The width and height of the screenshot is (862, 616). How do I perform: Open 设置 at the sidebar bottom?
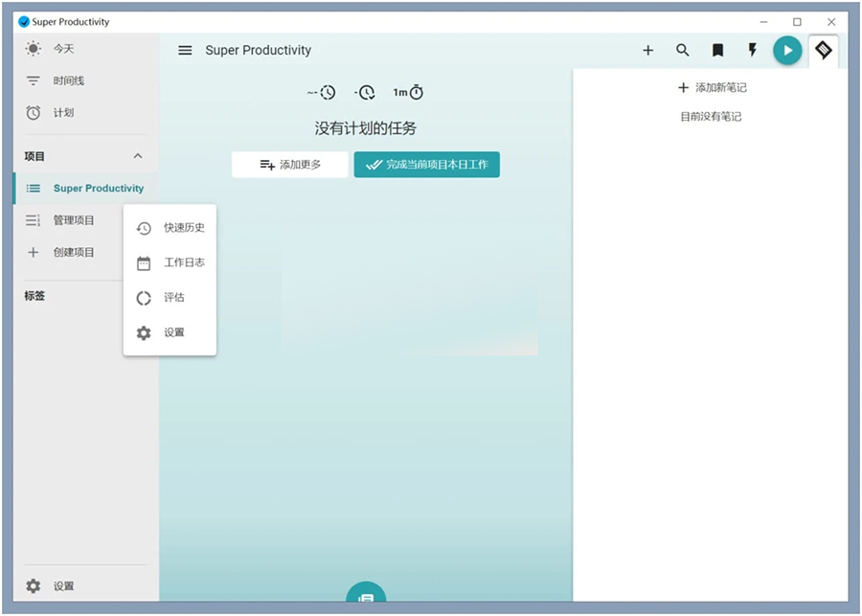(63, 586)
